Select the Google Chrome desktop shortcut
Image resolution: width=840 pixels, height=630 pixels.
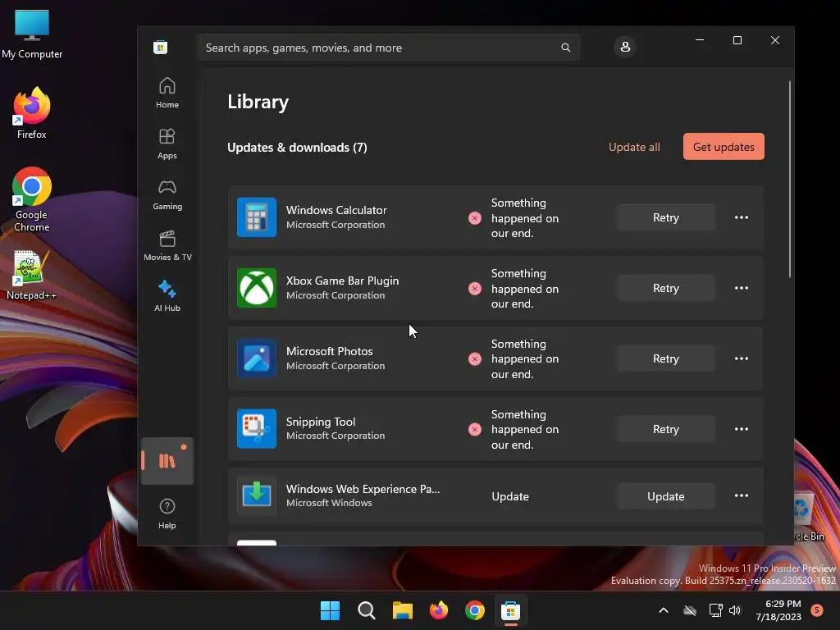point(32,199)
